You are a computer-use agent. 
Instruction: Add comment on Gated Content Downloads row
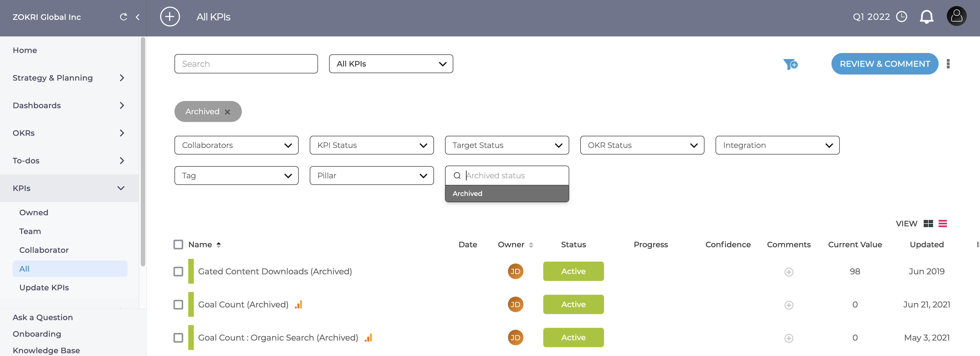(x=789, y=272)
